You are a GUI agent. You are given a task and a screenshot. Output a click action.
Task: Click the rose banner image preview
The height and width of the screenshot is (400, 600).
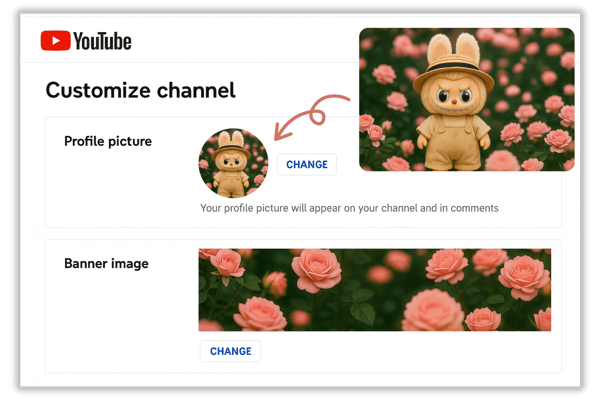pyautogui.click(x=374, y=290)
